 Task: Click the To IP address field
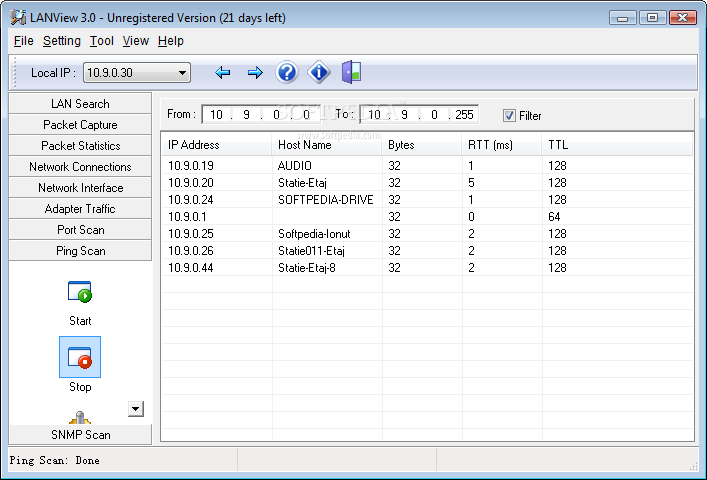point(419,114)
